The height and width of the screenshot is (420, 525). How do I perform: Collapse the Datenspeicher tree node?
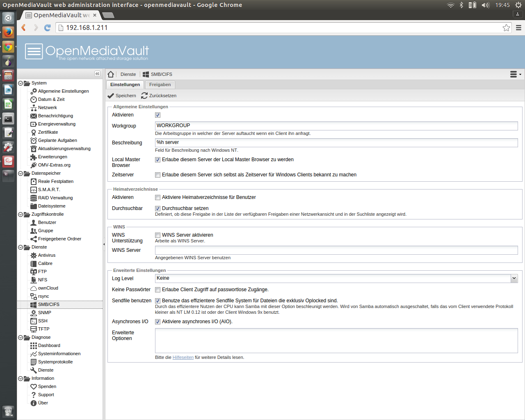pos(21,173)
